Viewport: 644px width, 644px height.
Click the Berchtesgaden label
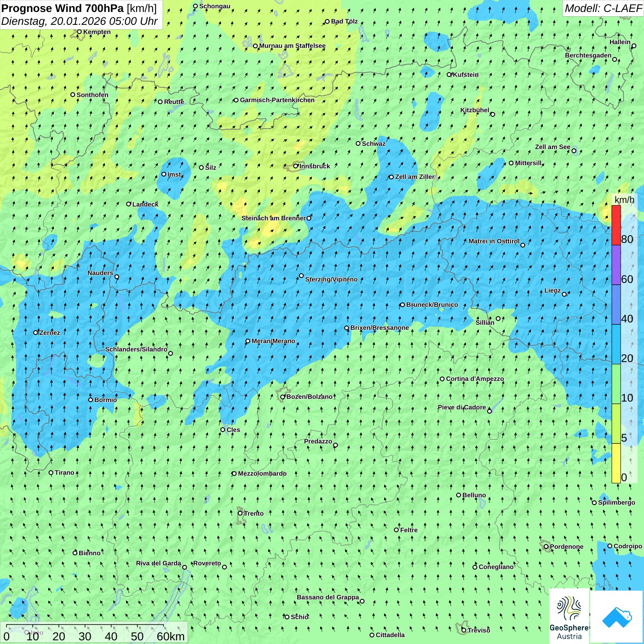pyautogui.click(x=588, y=55)
